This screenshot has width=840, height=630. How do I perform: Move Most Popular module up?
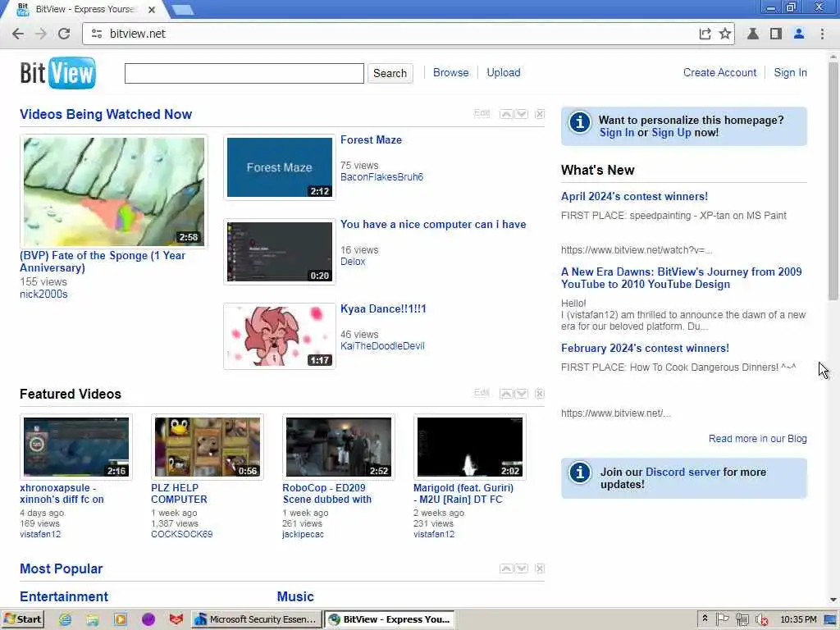click(x=506, y=568)
